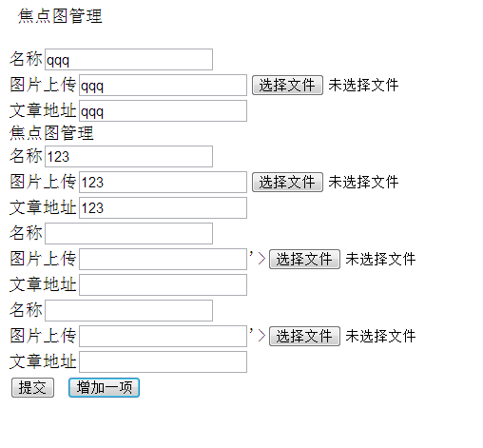The height and width of the screenshot is (448, 483).
Task: Click 选择文件 button beside qqq upload field
Action: 287,85
